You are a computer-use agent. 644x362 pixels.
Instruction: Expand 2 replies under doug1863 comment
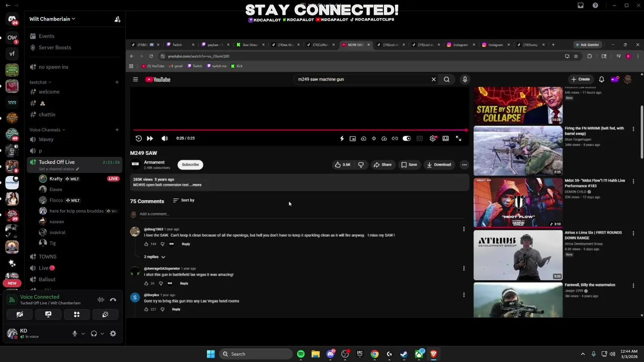pos(154,257)
